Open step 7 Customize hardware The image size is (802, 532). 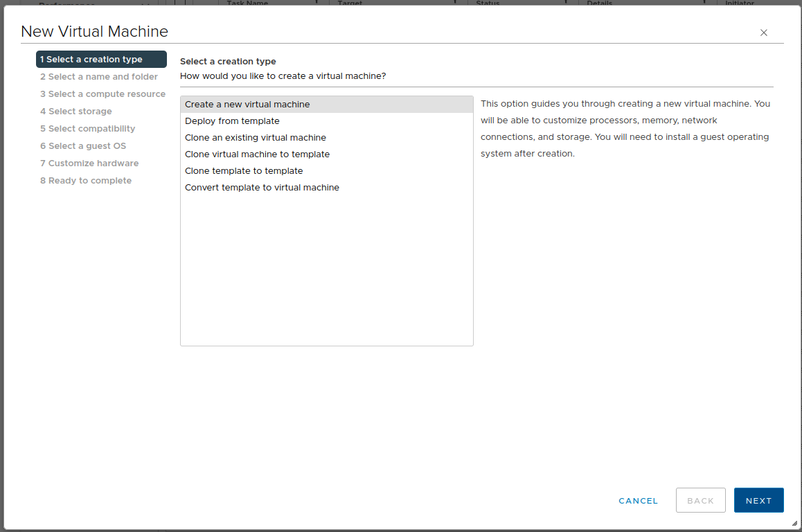(x=89, y=163)
